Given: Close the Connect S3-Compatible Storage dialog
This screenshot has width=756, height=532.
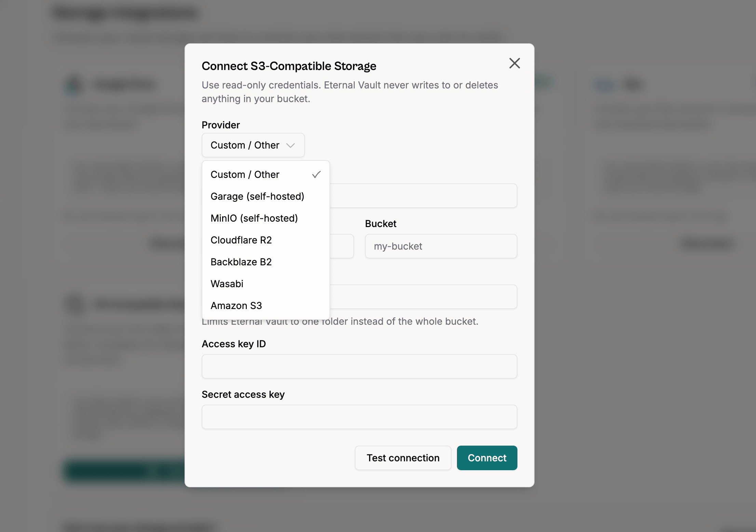Looking at the screenshot, I should pyautogui.click(x=514, y=63).
